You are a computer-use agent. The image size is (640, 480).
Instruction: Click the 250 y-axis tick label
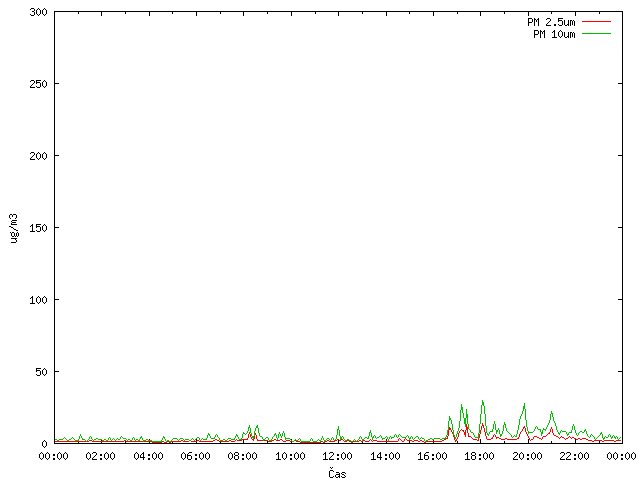pos(38,84)
